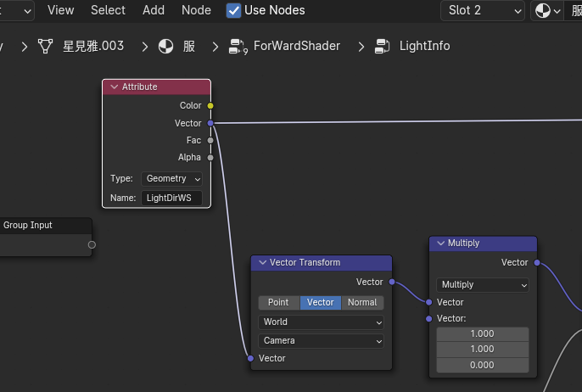Click the LightDirWS name field
582x392 pixels.
[173, 198]
